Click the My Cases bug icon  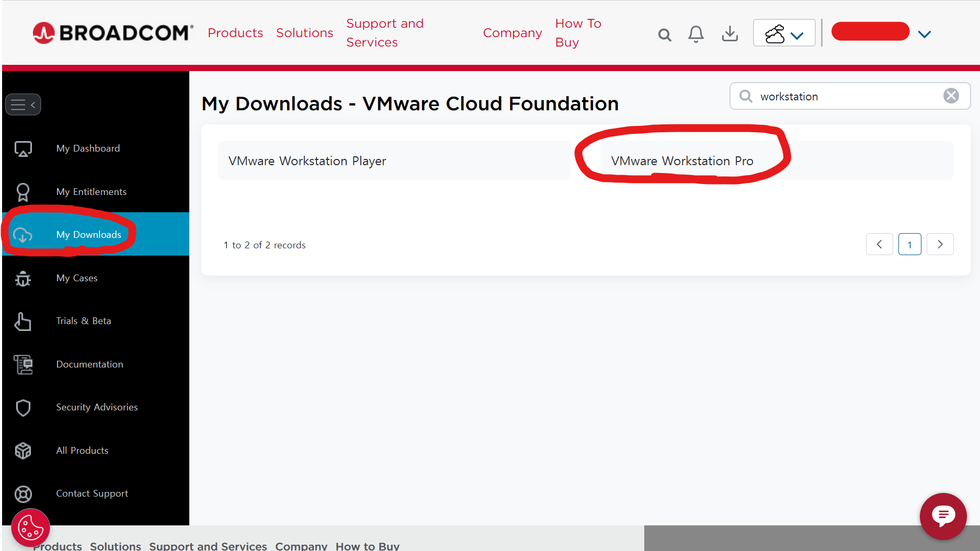point(23,279)
